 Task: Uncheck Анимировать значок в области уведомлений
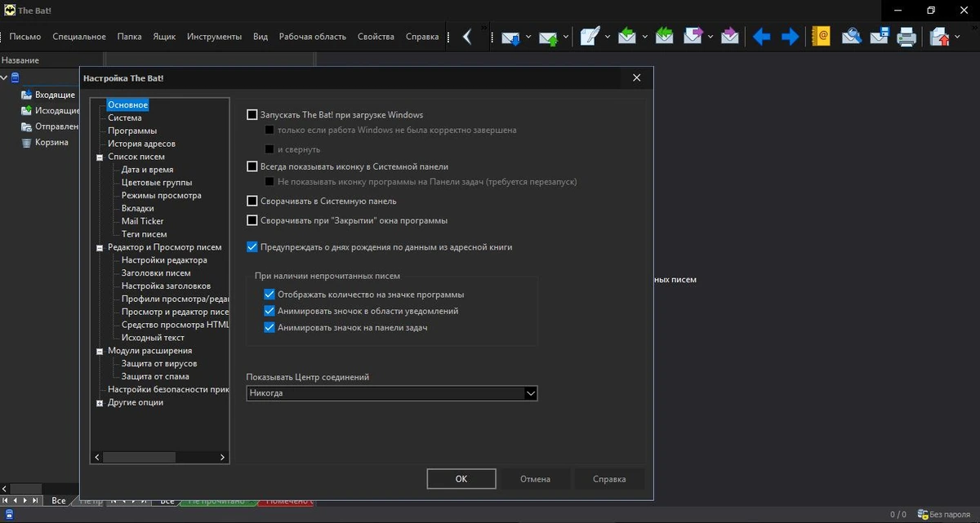click(269, 311)
